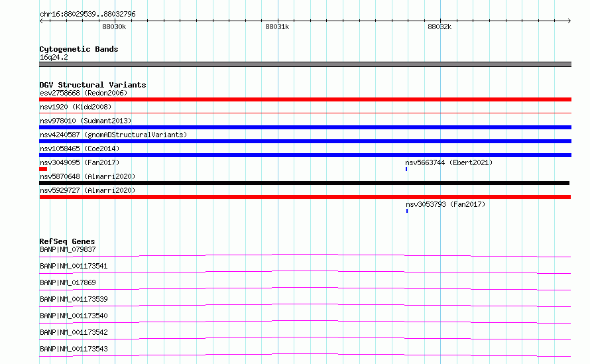Click the 88031k ruler position label

[x=277, y=27]
